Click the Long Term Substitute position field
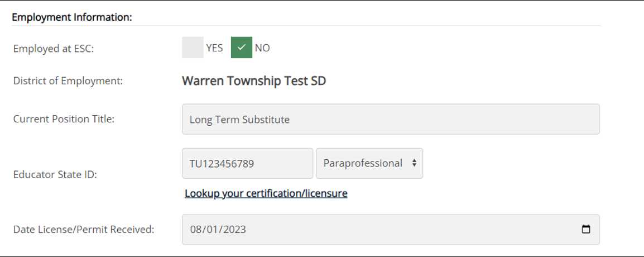 coord(391,119)
